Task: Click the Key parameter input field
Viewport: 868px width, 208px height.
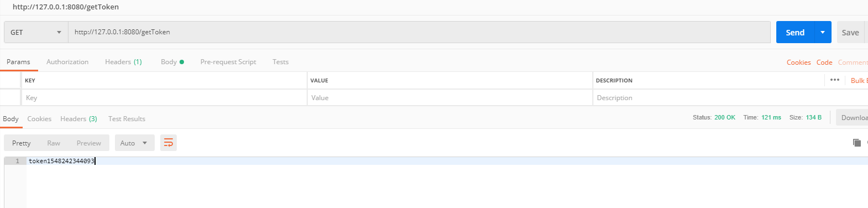Action: click(164, 98)
